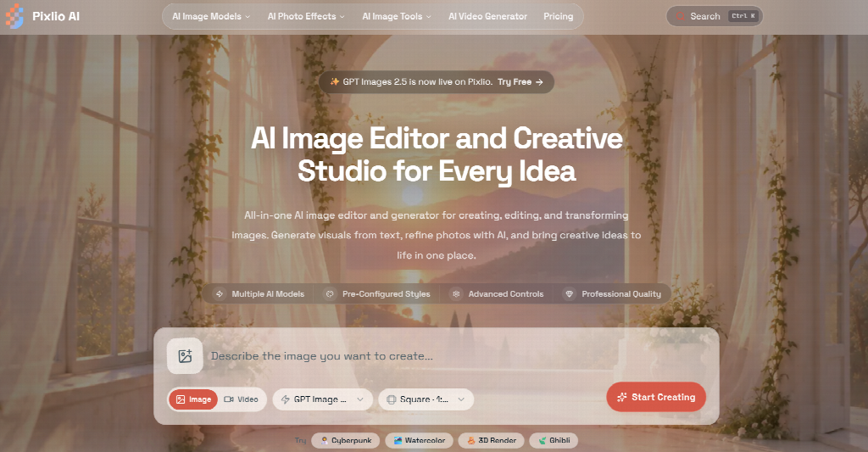The width and height of the screenshot is (868, 452).
Task: Expand the AI Image Tools menu
Action: (397, 17)
